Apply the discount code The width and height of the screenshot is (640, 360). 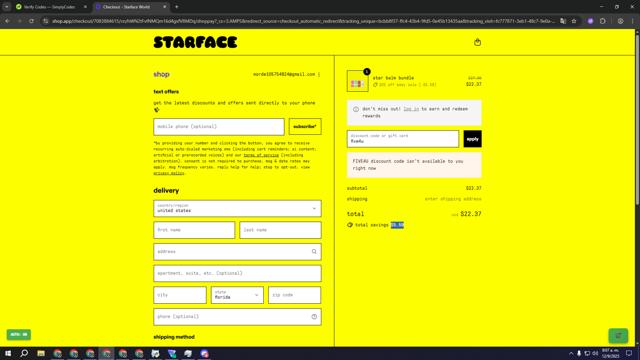[472, 139]
